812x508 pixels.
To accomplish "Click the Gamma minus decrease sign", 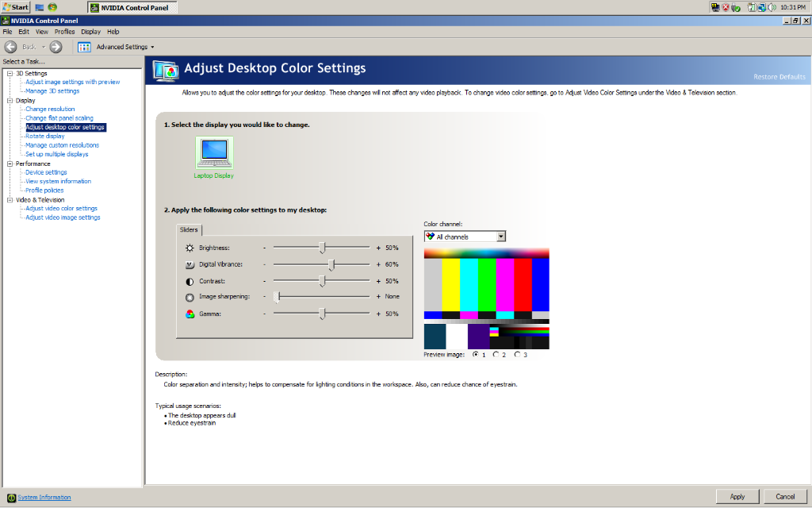I will [x=264, y=314].
